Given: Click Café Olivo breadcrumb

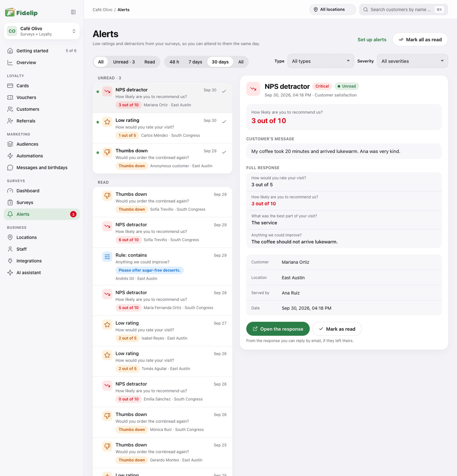Looking at the screenshot, I should [103, 10].
